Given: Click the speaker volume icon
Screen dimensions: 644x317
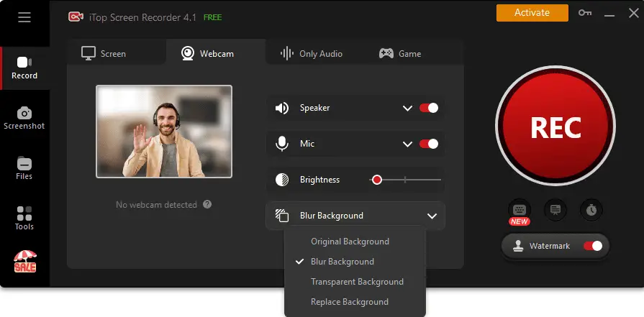Looking at the screenshot, I should 282,109.
